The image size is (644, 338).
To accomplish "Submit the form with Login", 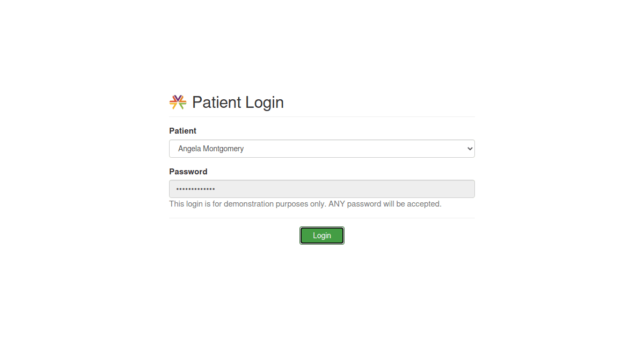I will (x=322, y=236).
